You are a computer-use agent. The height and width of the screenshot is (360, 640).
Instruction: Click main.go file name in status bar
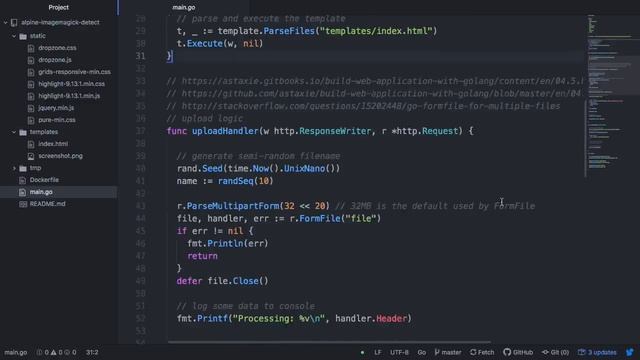tap(16, 352)
